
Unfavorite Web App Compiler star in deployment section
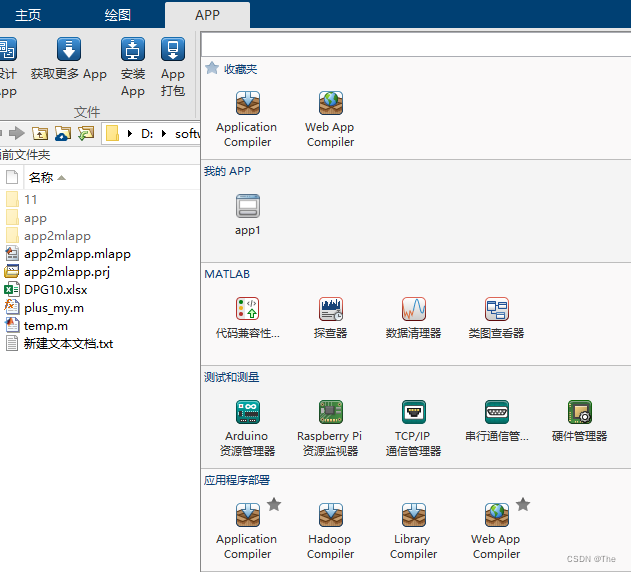pyautogui.click(x=523, y=504)
